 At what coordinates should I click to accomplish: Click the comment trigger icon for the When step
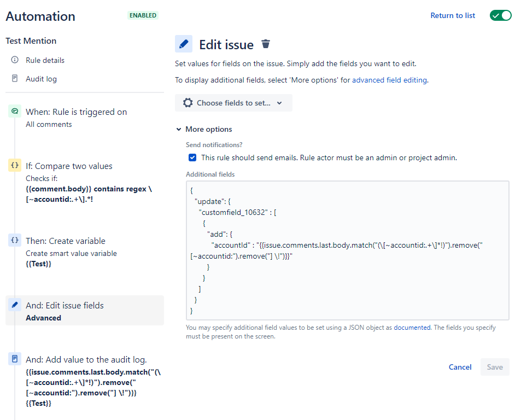14,111
